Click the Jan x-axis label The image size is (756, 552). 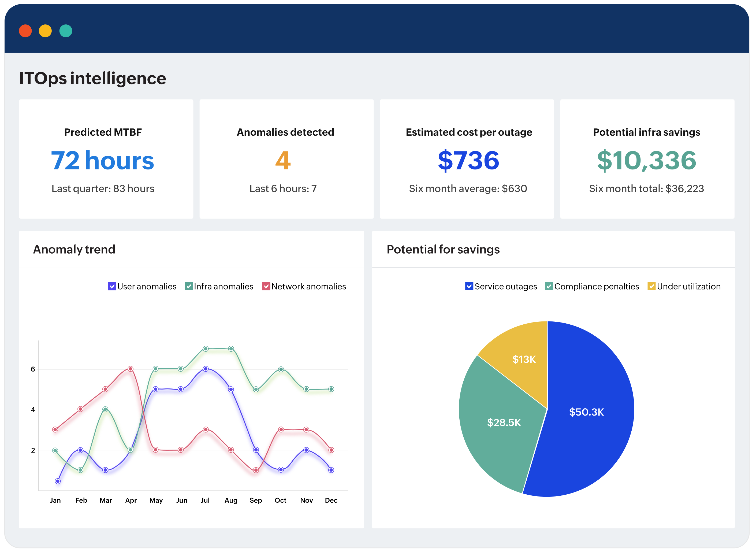[x=55, y=501]
